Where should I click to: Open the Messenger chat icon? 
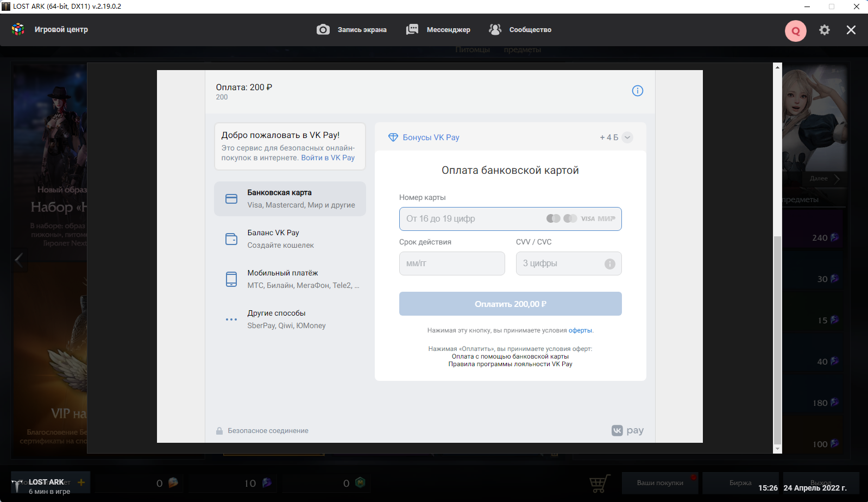click(412, 29)
